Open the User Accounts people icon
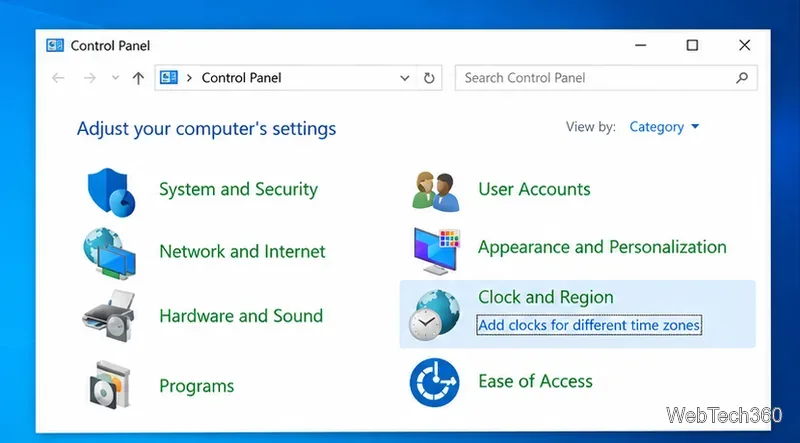 [x=436, y=192]
